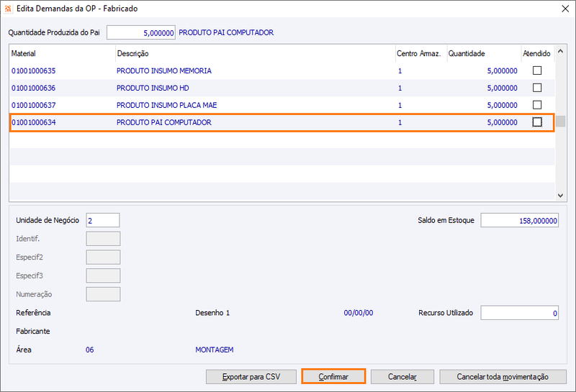
Task: Click the PRODUTO INSUMO HD description
Action: pos(153,88)
